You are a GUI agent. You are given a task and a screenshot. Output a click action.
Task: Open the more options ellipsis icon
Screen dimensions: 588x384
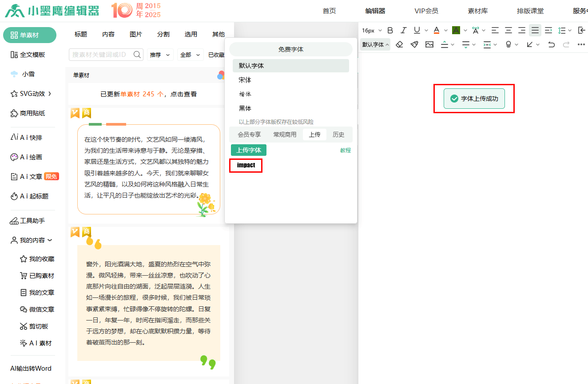tap(582, 44)
